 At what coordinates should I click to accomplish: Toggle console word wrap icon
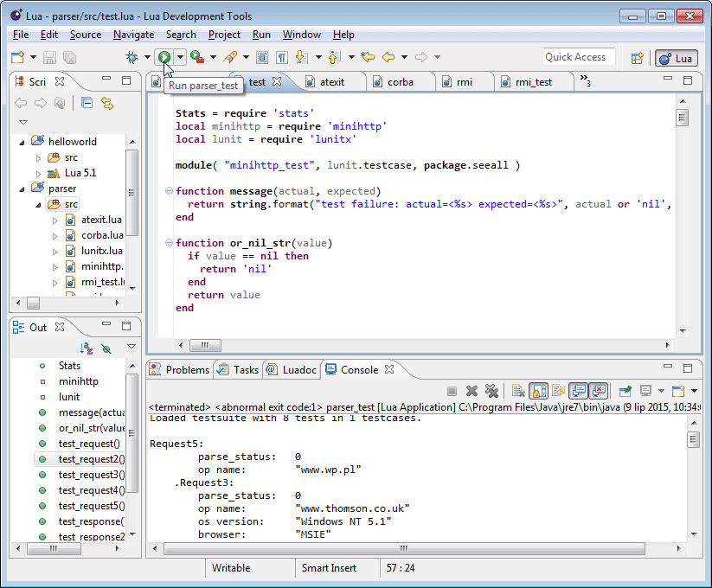(x=559, y=391)
